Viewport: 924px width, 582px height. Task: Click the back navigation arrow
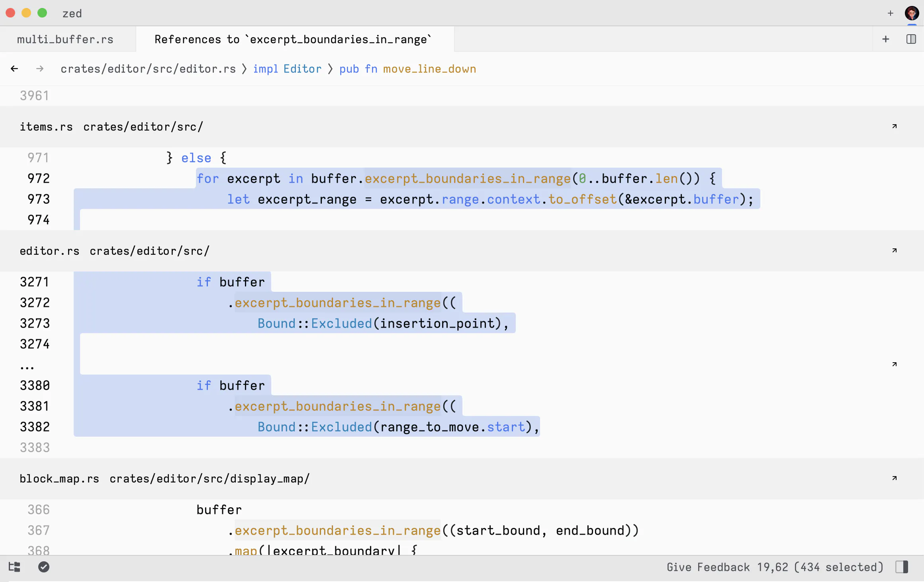click(x=14, y=69)
